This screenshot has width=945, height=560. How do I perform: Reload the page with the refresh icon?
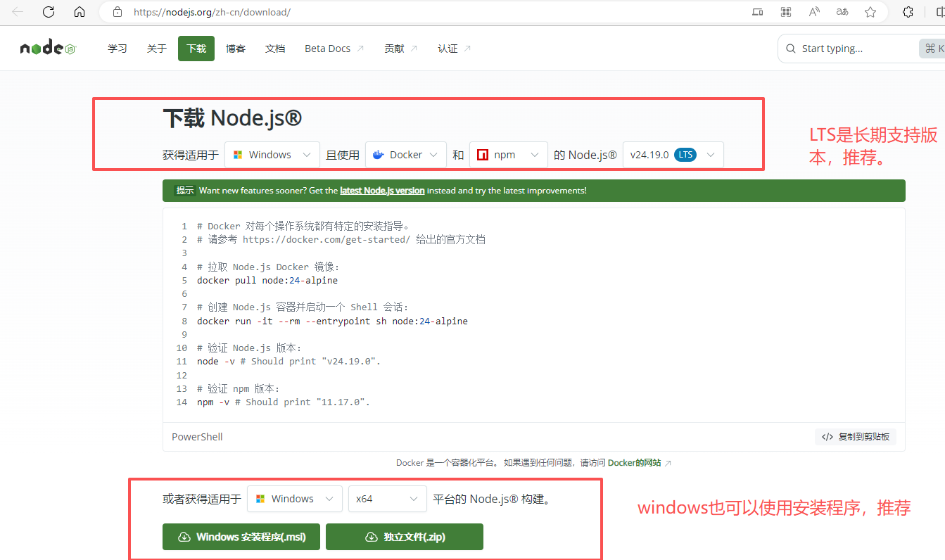49,12
